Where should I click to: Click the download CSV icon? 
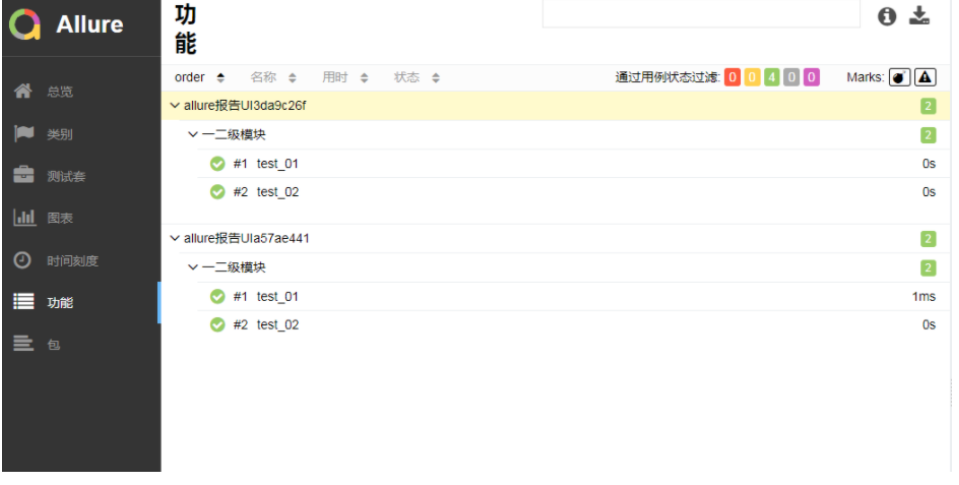[919, 16]
